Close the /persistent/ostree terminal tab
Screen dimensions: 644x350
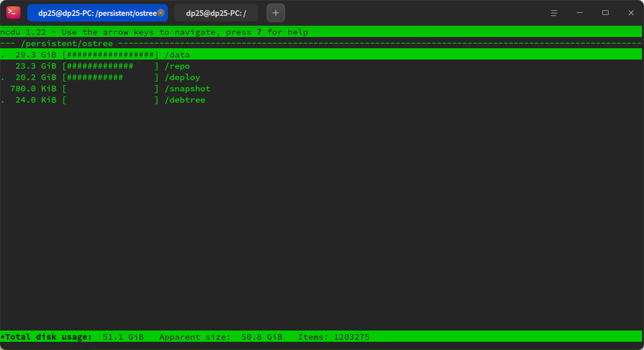[x=161, y=13]
